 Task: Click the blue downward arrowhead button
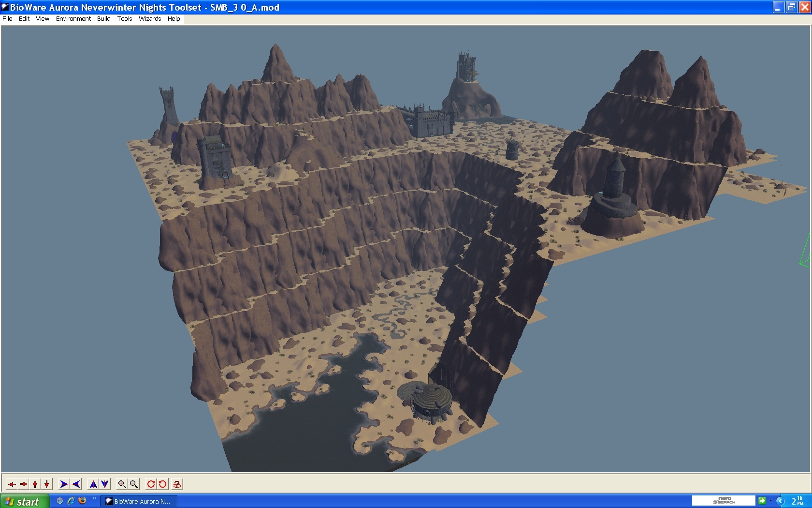click(x=105, y=484)
